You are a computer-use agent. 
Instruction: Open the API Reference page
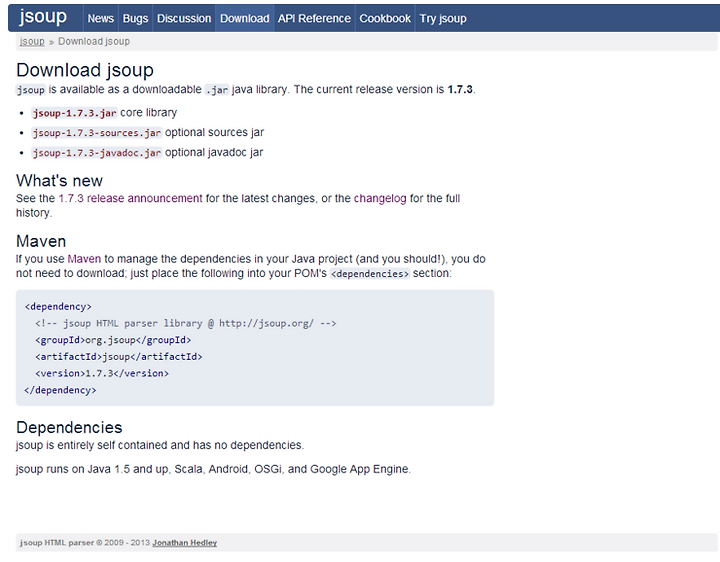(314, 18)
